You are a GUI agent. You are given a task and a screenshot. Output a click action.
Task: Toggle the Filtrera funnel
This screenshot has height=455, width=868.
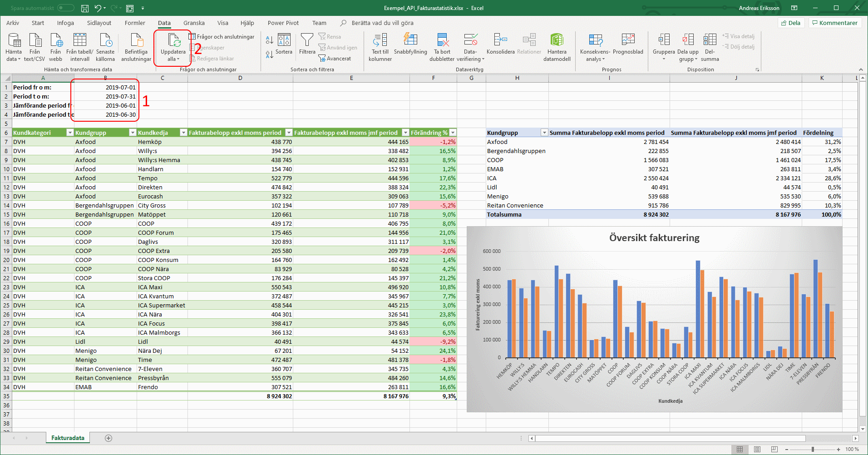307,44
